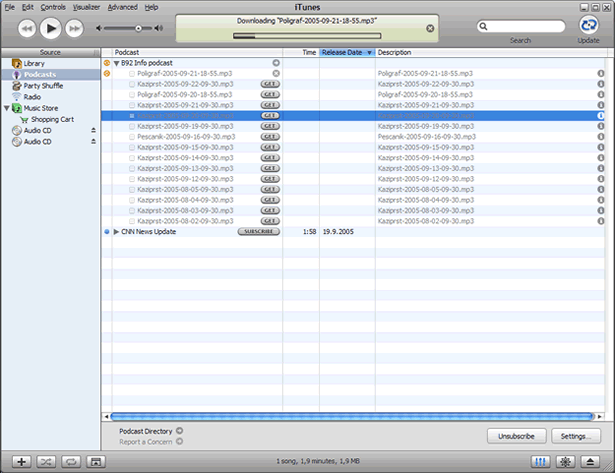
Task: Get episode Pescanik-2005-09-16-09-30.mp3
Action: pos(270,136)
